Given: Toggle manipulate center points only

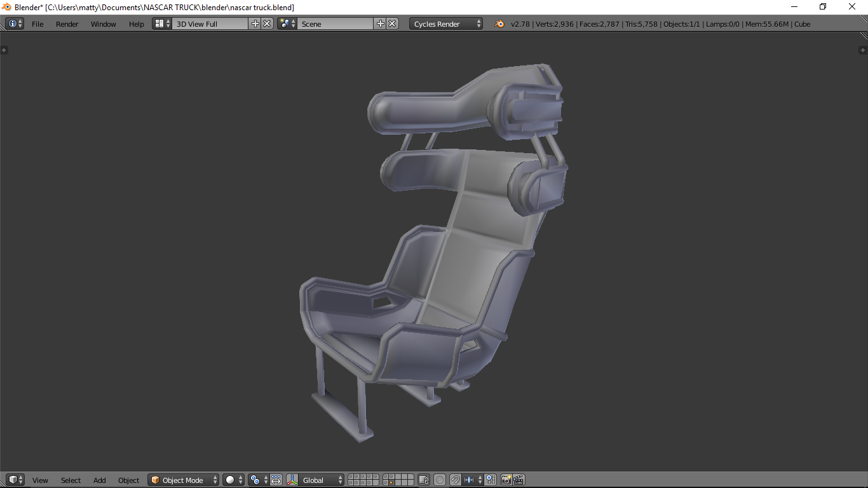Looking at the screenshot, I should click(276, 480).
